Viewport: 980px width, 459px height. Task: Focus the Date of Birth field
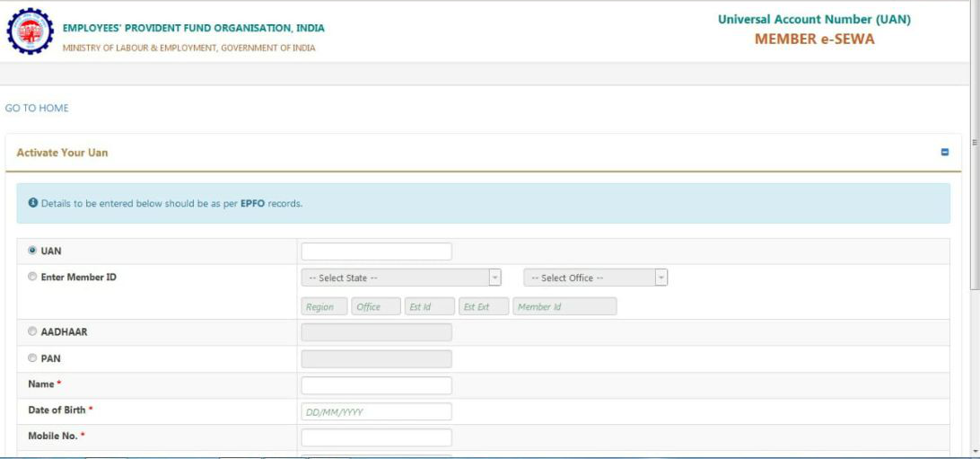pyautogui.click(x=376, y=412)
